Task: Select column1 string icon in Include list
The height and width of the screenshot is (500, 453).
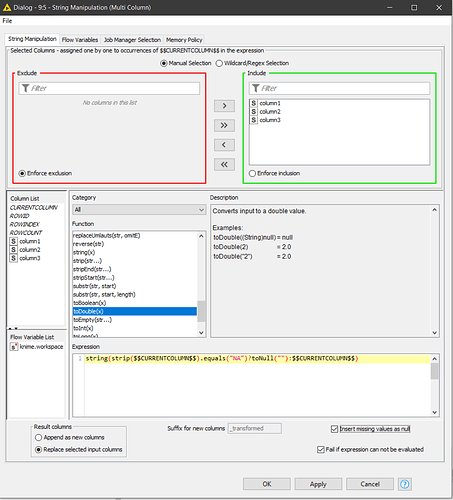Action: [x=254, y=103]
